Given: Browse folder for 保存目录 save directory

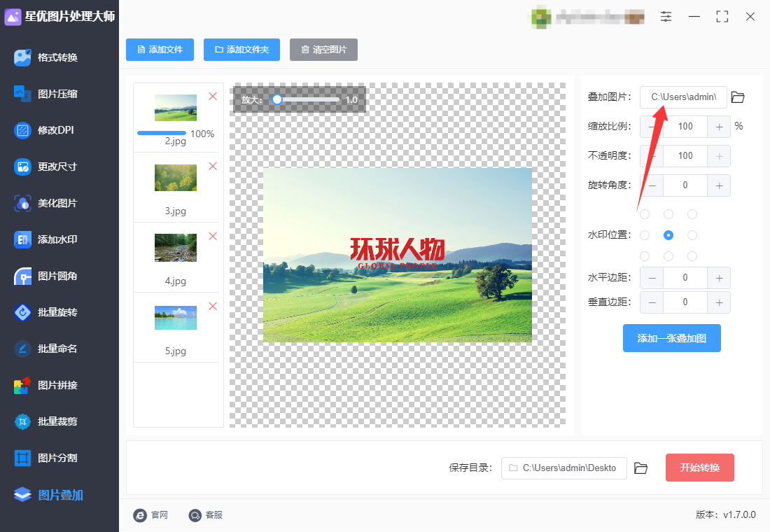Looking at the screenshot, I should coord(640,468).
